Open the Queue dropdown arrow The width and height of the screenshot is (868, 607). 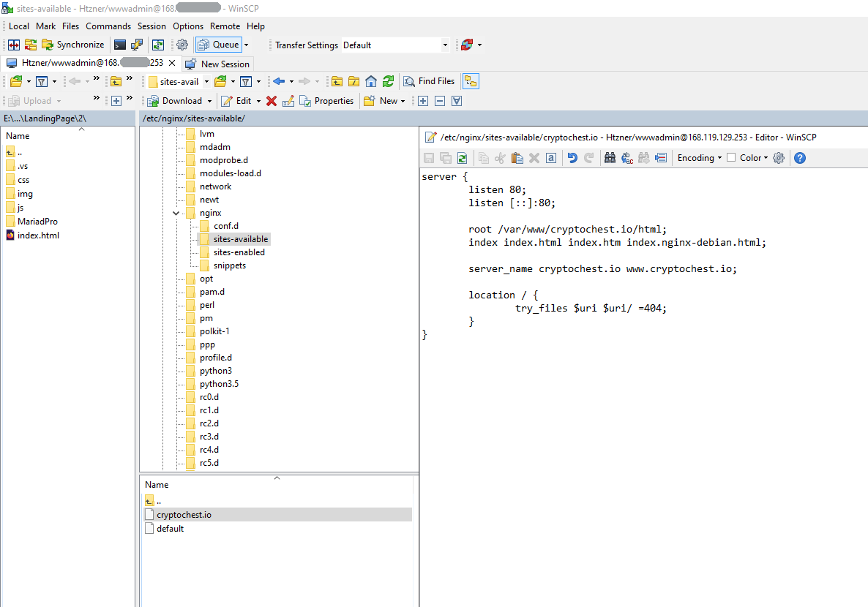click(247, 45)
